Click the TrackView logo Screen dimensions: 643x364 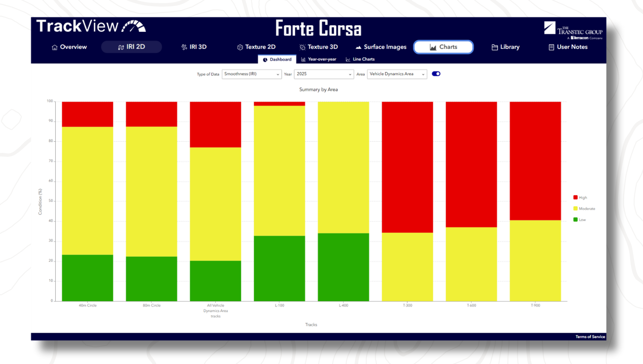(91, 27)
